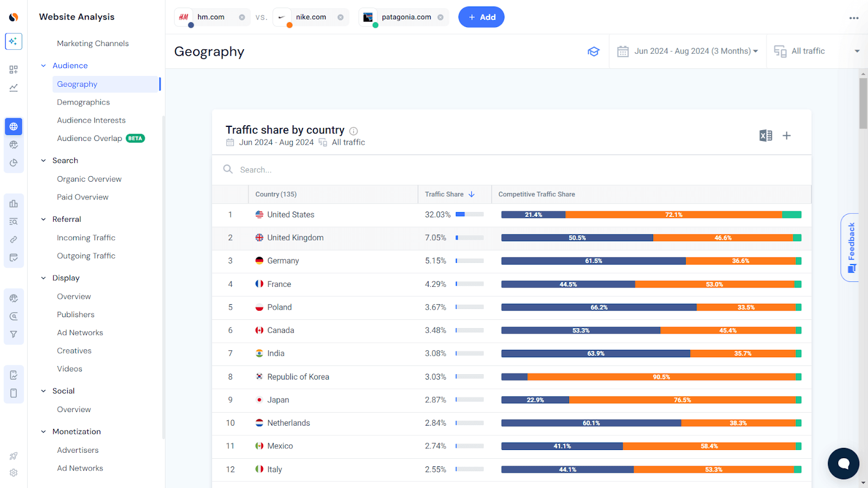The image size is (868, 488).
Task: Export the table with the Excel icon
Action: [x=765, y=136]
